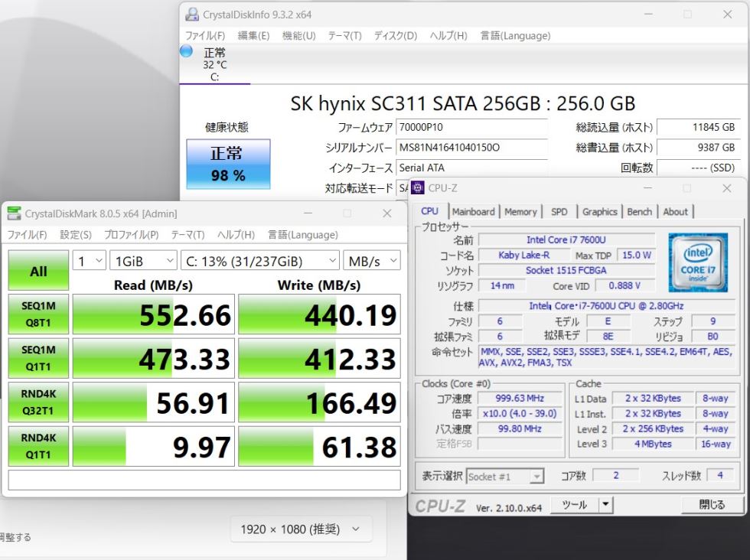
Task: Click the CrystalDiskMark app icon in title bar
Action: point(15,213)
